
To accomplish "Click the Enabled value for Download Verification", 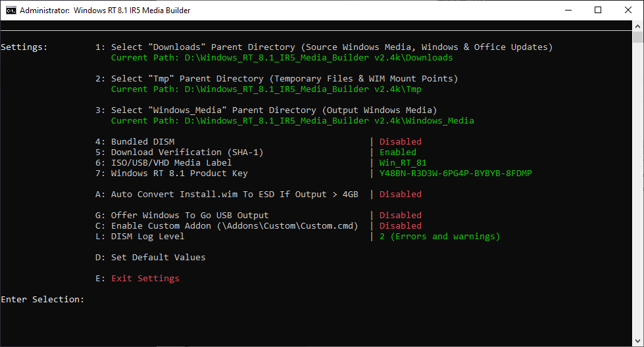I will [397, 152].
